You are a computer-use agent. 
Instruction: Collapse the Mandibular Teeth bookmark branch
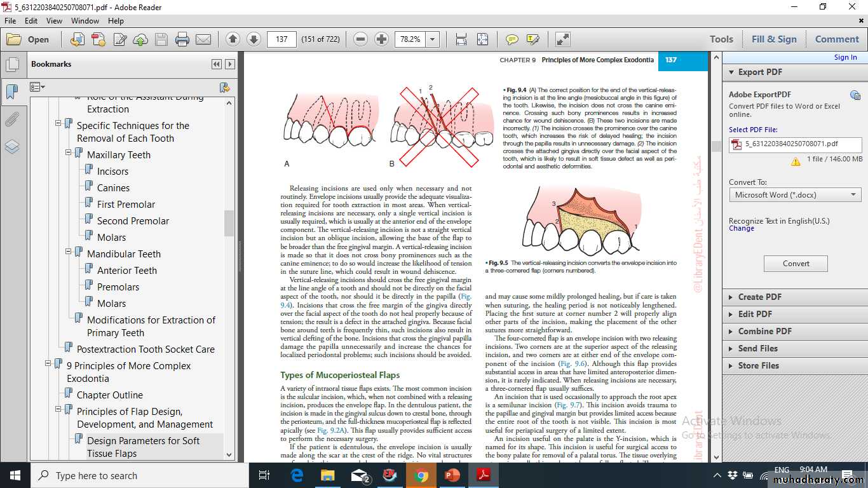click(69, 252)
